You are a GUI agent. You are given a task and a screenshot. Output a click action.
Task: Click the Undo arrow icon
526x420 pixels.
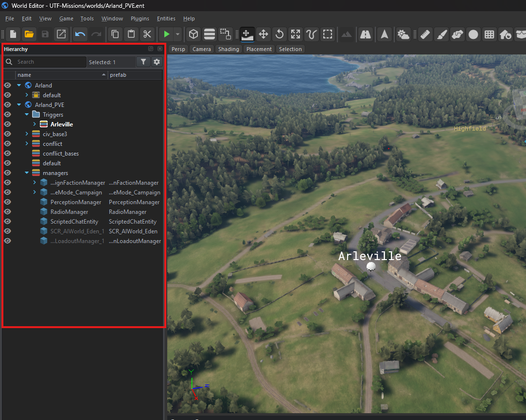(80, 34)
